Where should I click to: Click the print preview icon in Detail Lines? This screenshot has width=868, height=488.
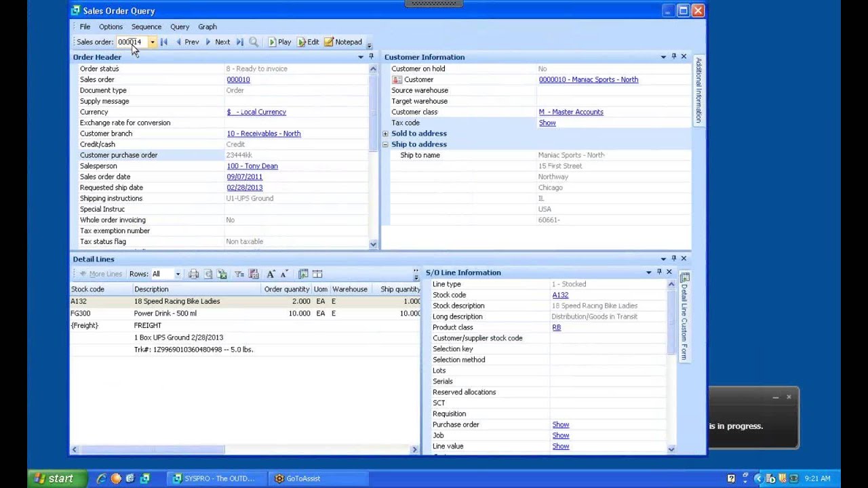pos(208,274)
